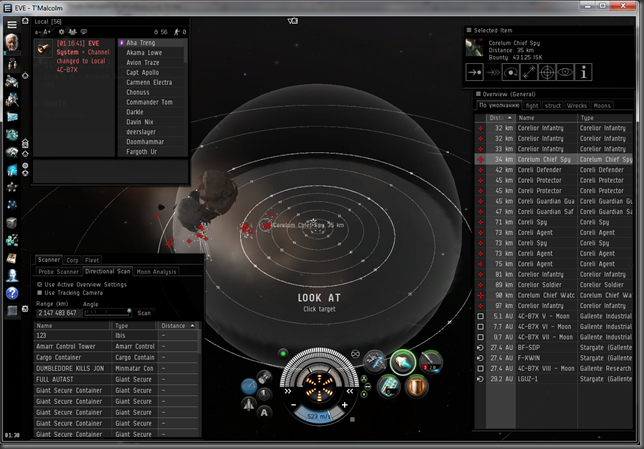Viewport: 644px width, 449px height.
Task: Open the gray cube inventory icon in sidebar
Action: click(x=12, y=223)
